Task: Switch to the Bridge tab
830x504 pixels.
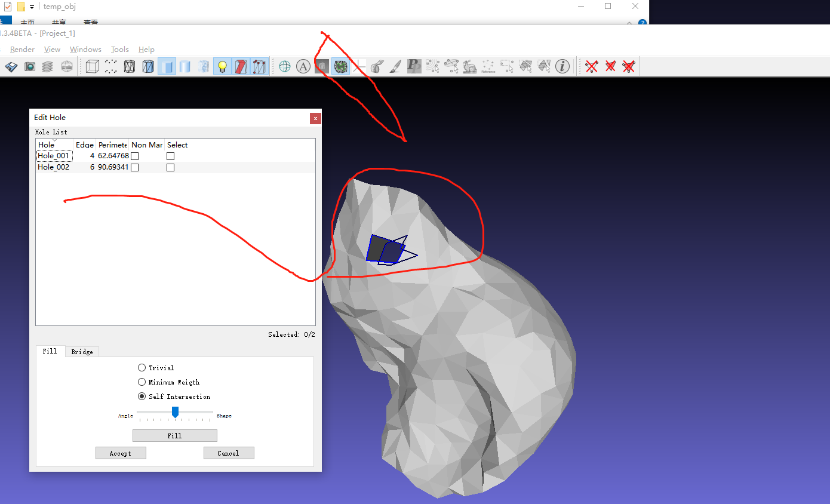Action: click(82, 351)
